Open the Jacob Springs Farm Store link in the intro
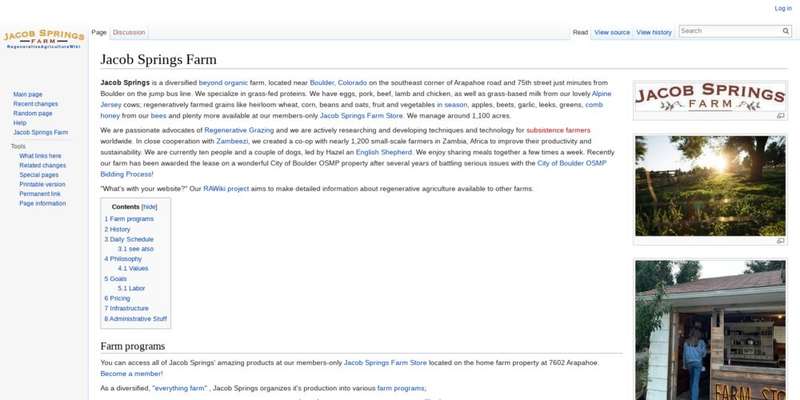Image resolution: width=800 pixels, height=400 pixels. [361, 116]
